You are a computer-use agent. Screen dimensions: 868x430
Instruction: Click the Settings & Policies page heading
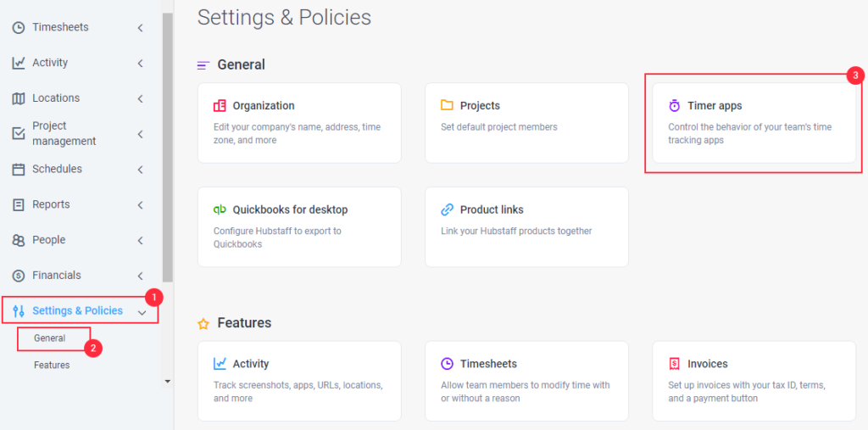tap(284, 17)
